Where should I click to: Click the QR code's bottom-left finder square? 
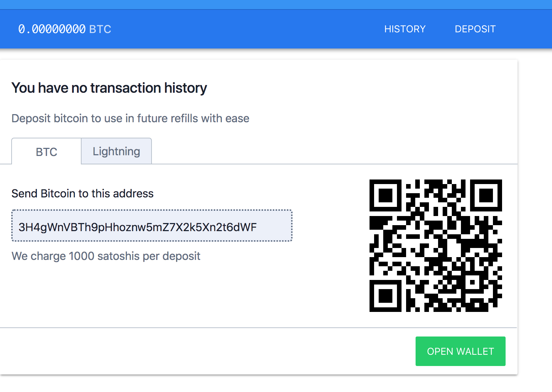click(385, 296)
